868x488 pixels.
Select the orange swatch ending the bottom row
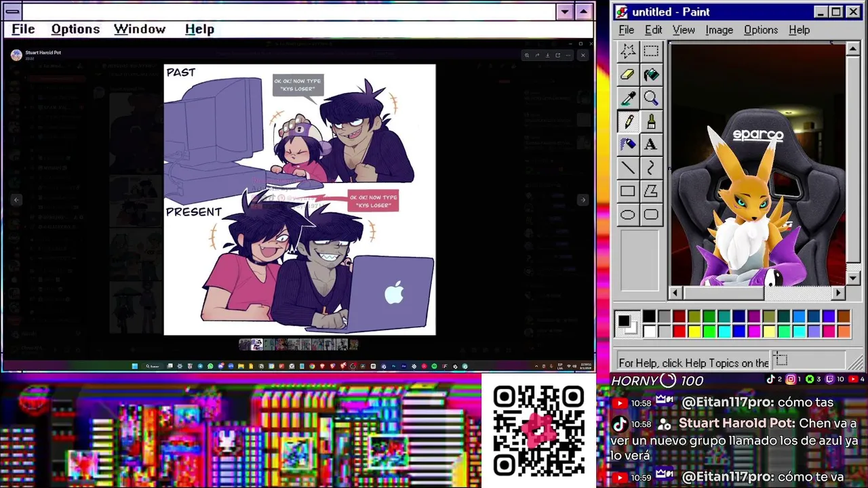point(844,331)
